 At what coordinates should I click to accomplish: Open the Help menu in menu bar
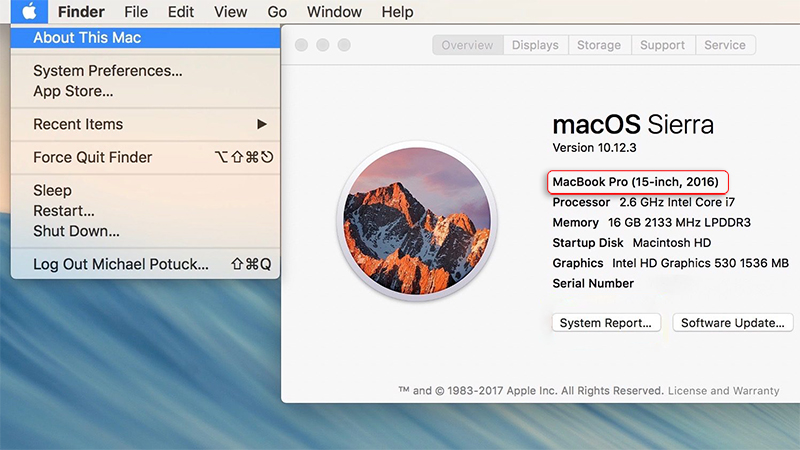click(x=397, y=12)
